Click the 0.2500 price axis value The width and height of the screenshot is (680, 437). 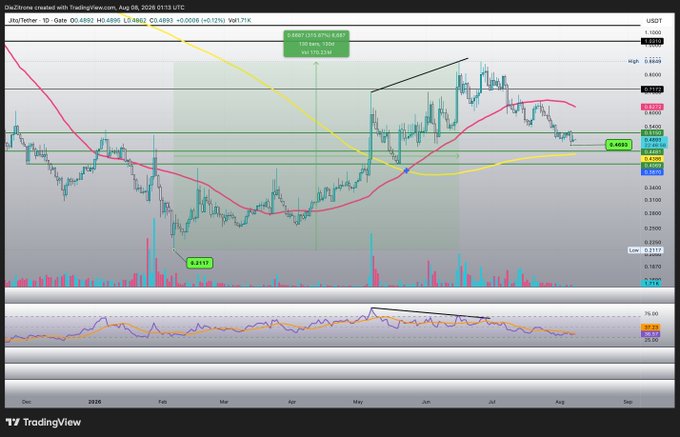pyautogui.click(x=653, y=228)
